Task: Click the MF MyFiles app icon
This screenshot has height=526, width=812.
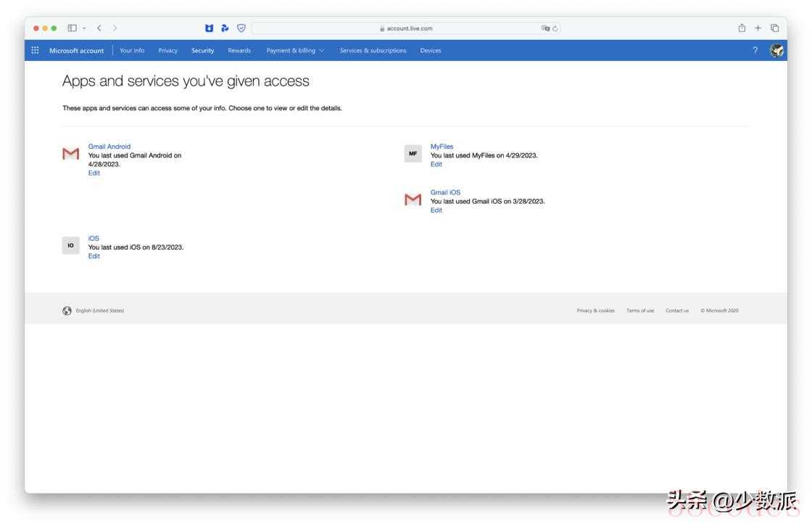Action: click(413, 153)
